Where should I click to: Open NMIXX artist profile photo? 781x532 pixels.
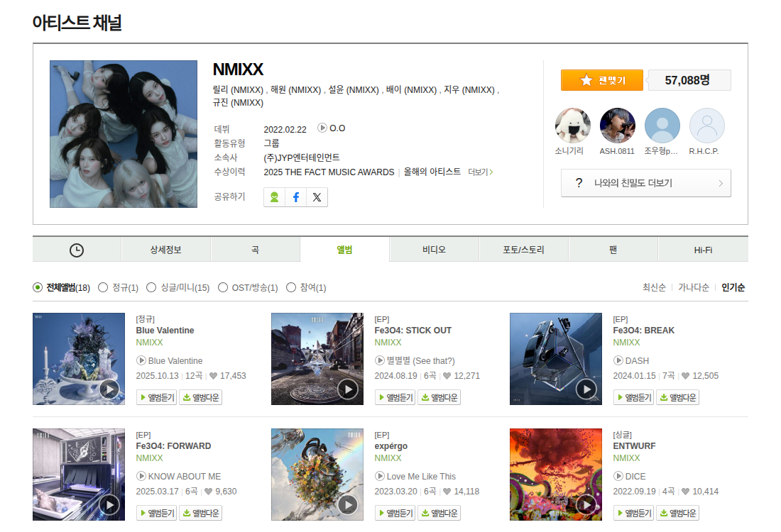pyautogui.click(x=124, y=134)
